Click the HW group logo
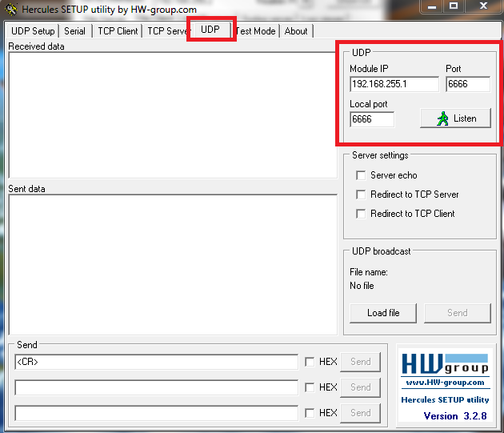This screenshot has height=433, width=504. click(445, 364)
